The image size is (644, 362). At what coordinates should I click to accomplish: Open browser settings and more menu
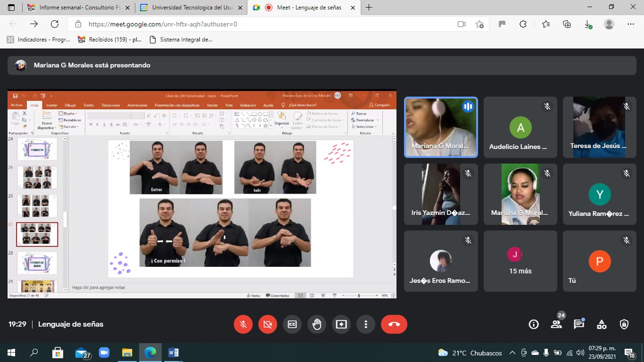630,24
